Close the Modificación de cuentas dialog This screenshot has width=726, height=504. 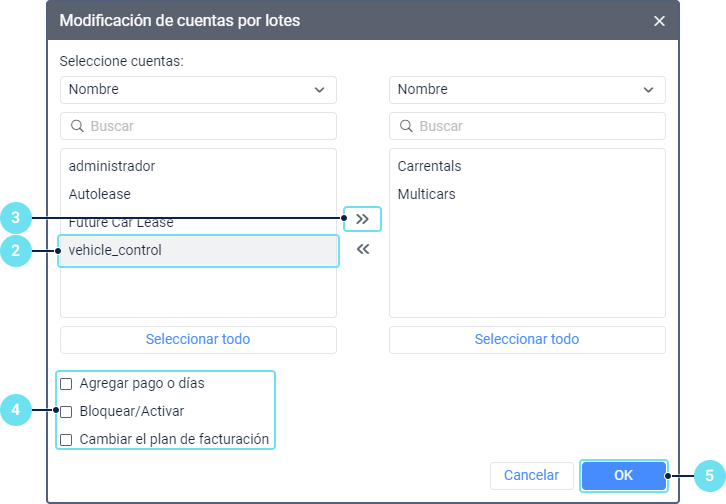[659, 21]
